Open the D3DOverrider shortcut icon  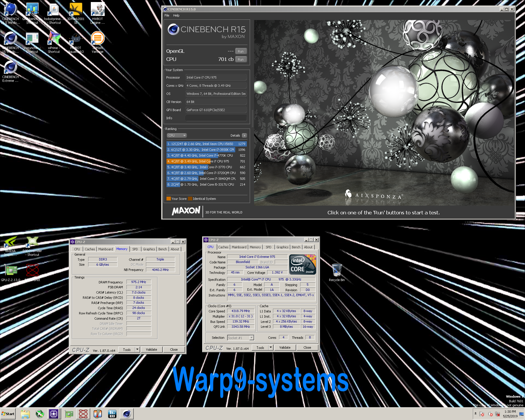point(32,246)
